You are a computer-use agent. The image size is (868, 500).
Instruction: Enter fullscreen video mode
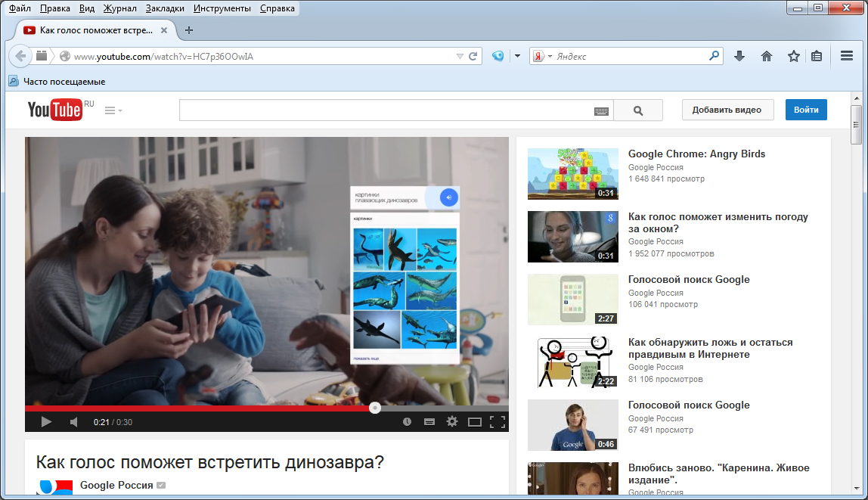497,422
